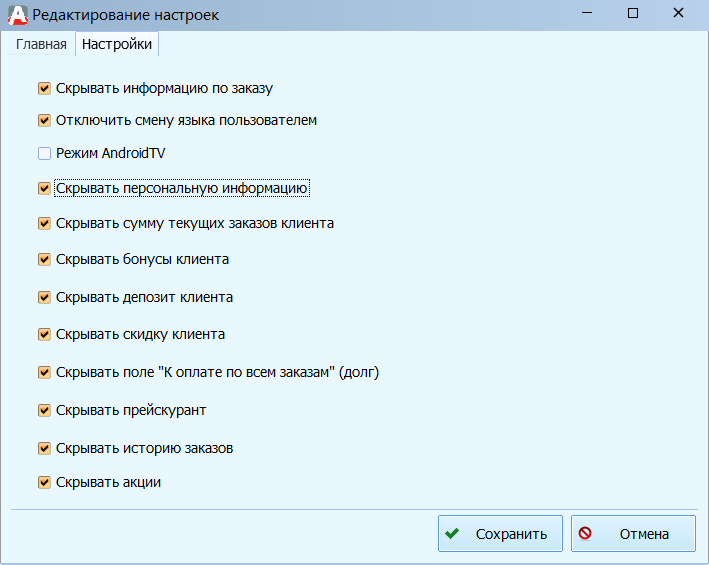The width and height of the screenshot is (709, 565).
Task: Toggle Скрывать прейскурант checkbox
Action: tap(44, 410)
